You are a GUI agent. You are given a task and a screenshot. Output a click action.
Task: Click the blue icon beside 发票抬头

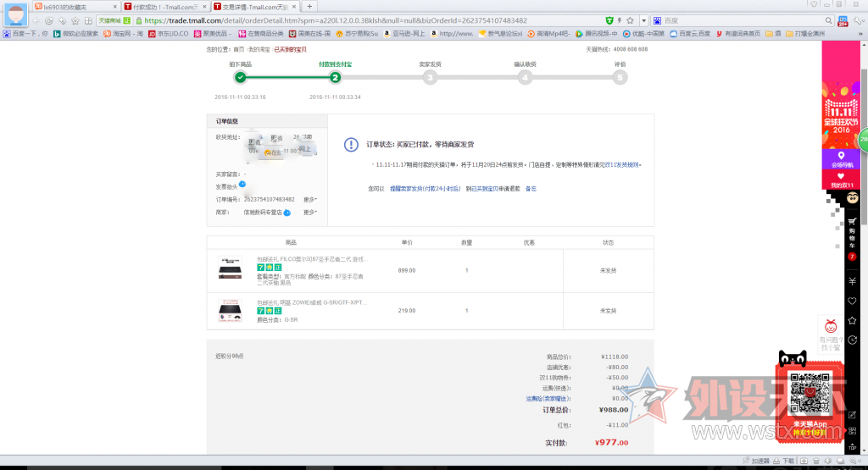pyautogui.click(x=242, y=184)
